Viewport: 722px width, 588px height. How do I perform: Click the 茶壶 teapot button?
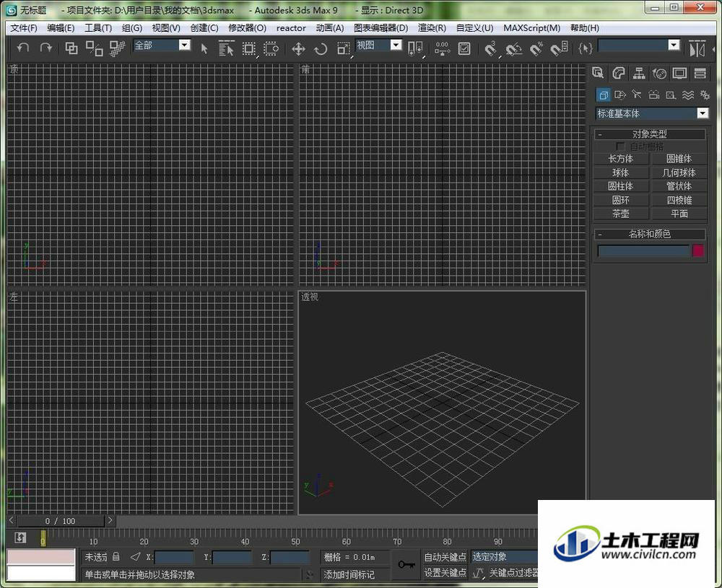[x=621, y=214]
